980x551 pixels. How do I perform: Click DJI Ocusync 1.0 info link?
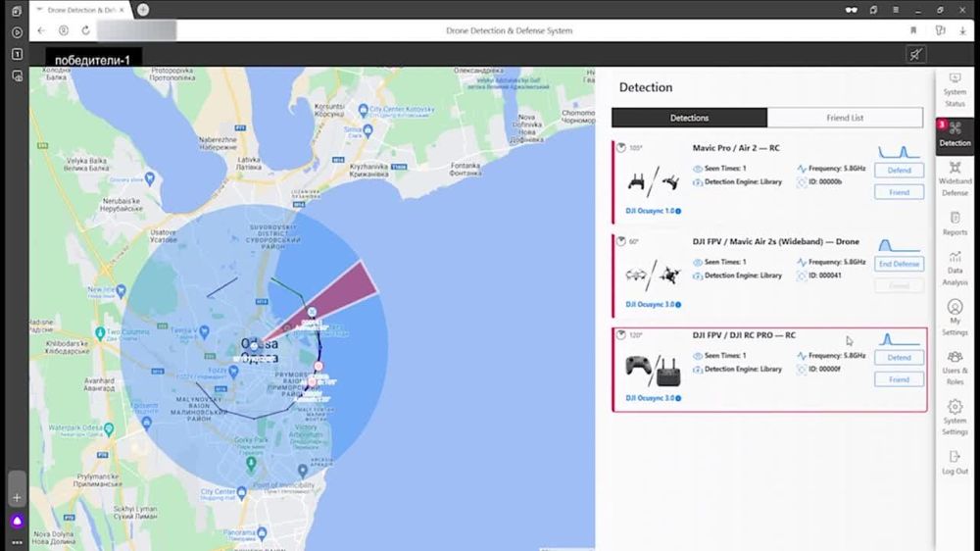coord(653,211)
